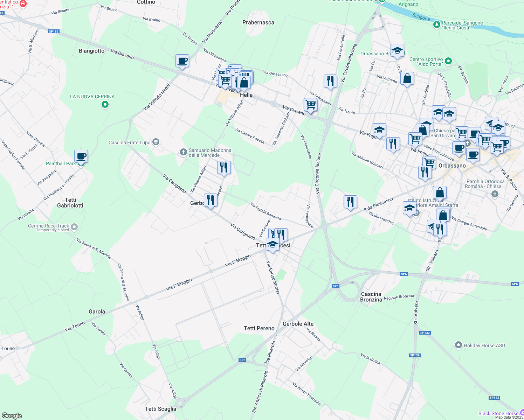Select Via Vincenzo Gioberti street label

pos(281,128)
